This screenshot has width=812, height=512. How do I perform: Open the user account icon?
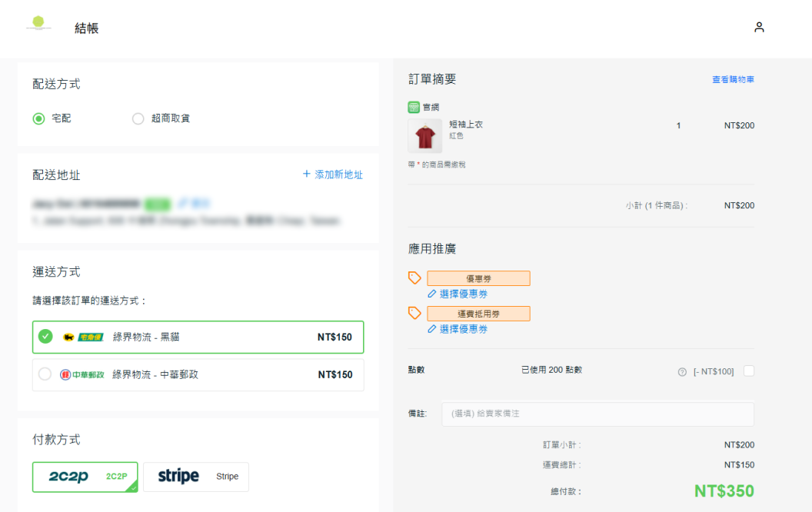(x=759, y=28)
